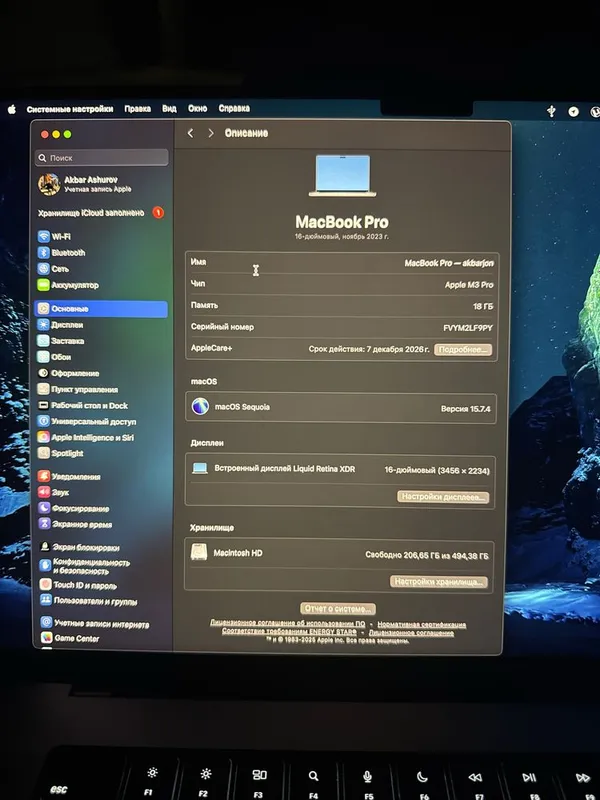The image size is (600, 800).
Task: Open Touch ID и пароль icon
Action: (x=45, y=585)
